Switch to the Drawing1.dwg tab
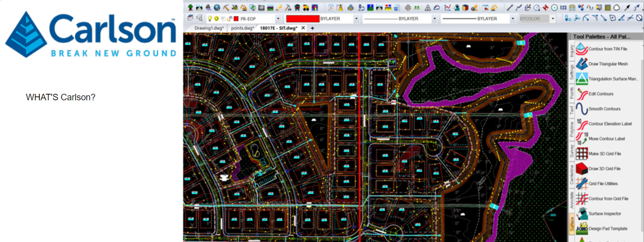 click(209, 28)
